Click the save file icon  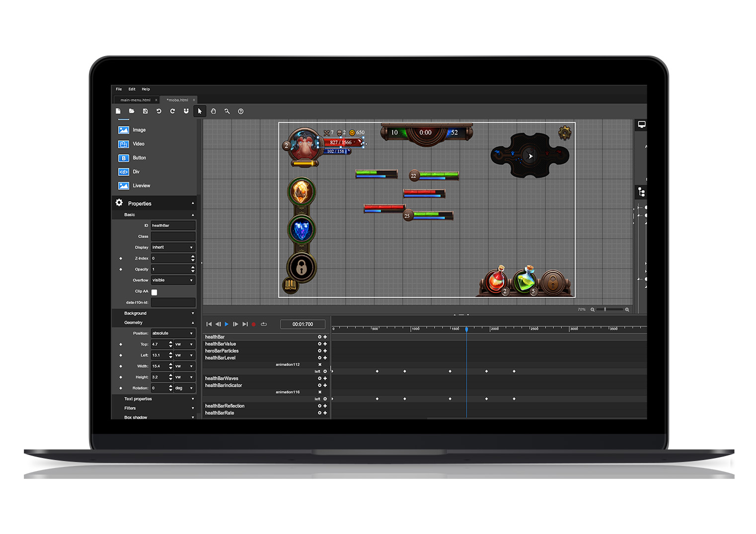[x=145, y=111]
